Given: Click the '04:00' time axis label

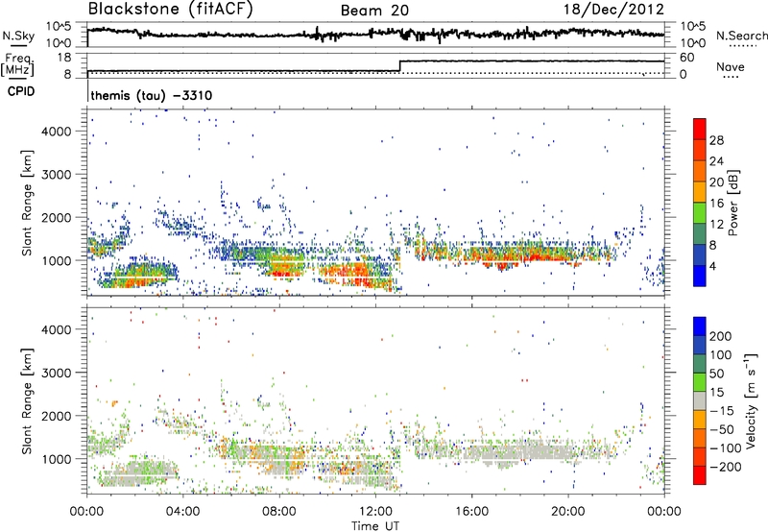Looking at the screenshot, I should coord(182,512).
